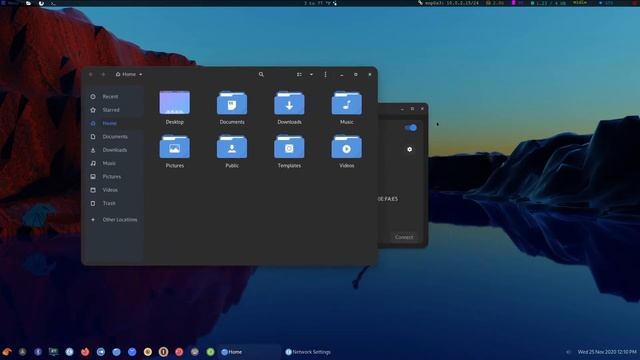Launch Firefox from the dock
This screenshot has width=640, height=360.
pyautogui.click(x=85, y=351)
